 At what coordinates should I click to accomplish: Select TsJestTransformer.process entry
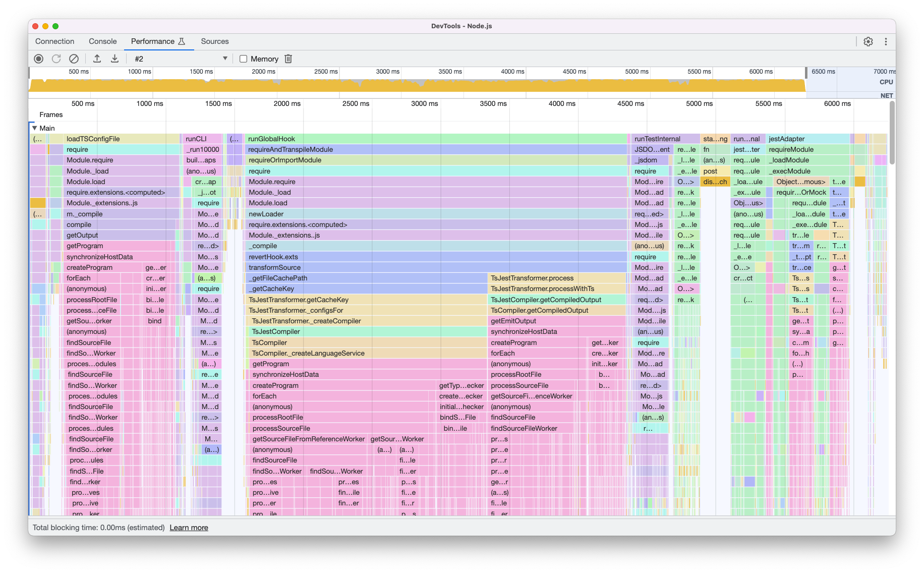[557, 278]
